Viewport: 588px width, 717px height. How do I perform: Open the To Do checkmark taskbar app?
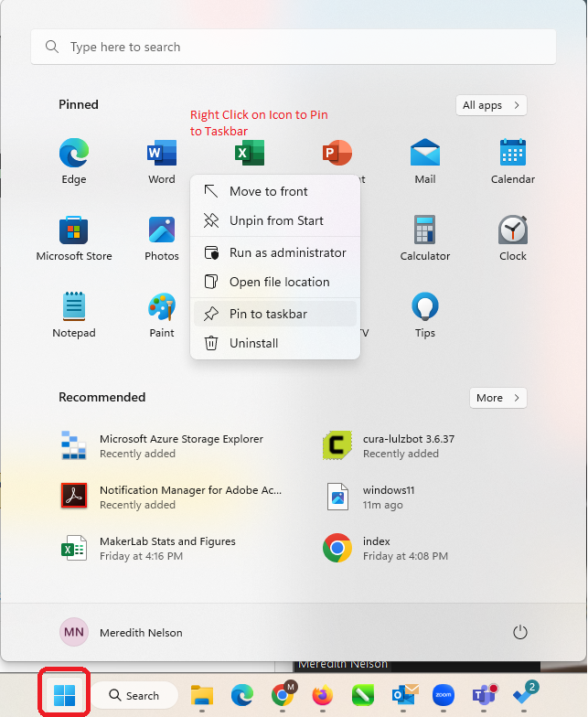525,695
